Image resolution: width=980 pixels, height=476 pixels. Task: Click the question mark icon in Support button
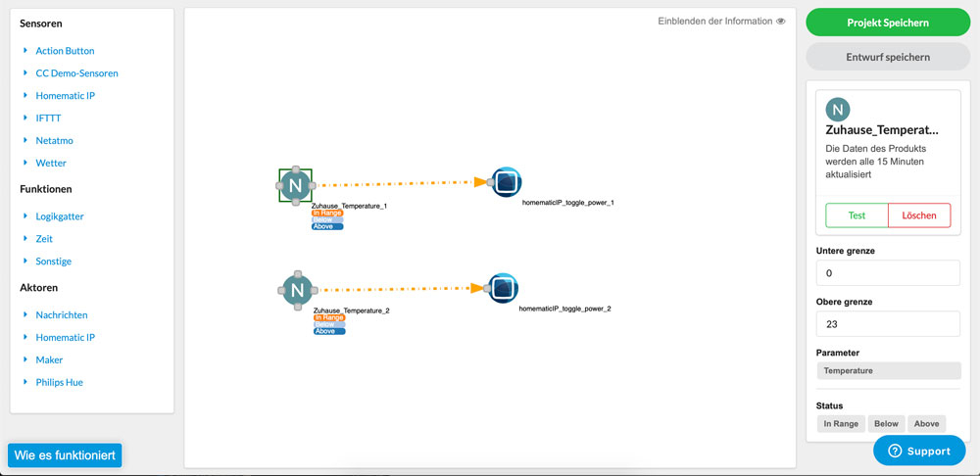[895, 451]
